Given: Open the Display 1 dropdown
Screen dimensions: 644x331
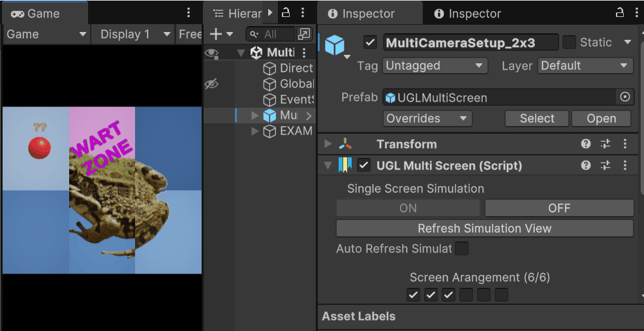Looking at the screenshot, I should pyautogui.click(x=135, y=34).
